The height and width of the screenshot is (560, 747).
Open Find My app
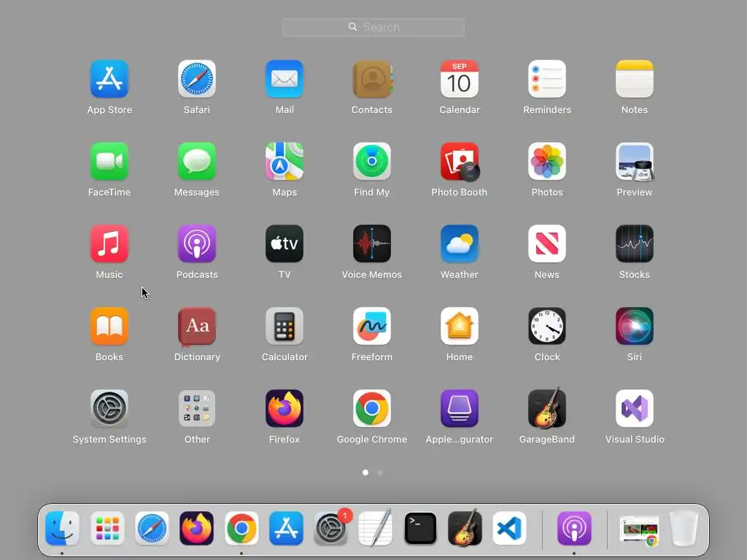tap(372, 161)
